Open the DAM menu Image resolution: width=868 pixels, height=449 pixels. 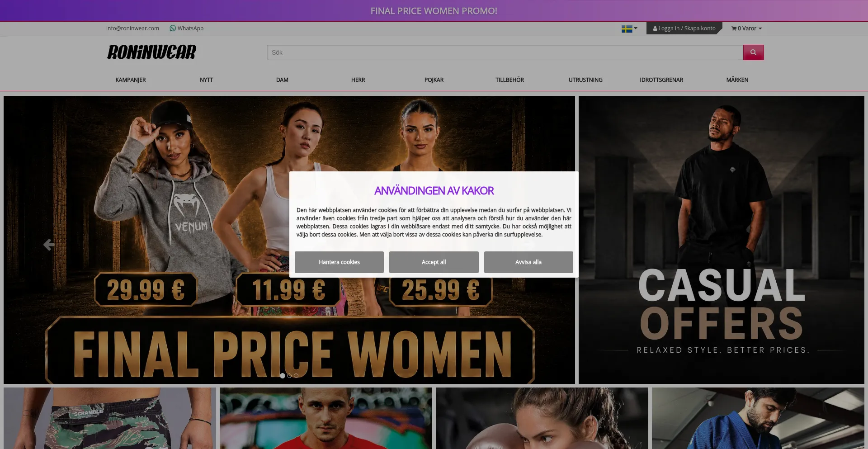[282, 80]
